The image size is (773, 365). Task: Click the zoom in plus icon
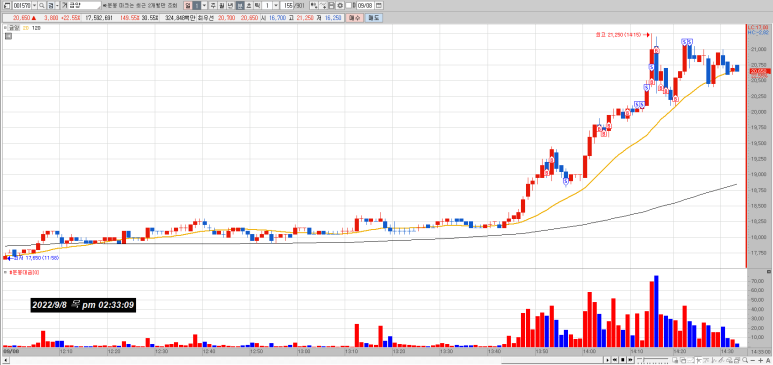click(x=760, y=360)
